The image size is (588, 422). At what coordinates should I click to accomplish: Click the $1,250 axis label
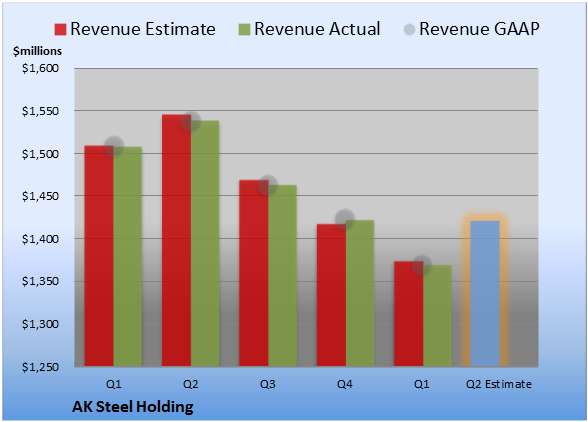40,367
